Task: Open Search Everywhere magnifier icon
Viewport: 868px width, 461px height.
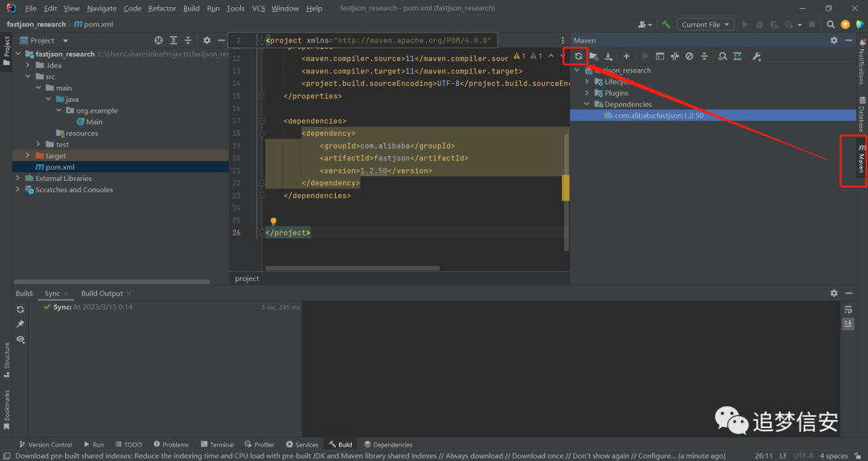Action: tap(830, 24)
